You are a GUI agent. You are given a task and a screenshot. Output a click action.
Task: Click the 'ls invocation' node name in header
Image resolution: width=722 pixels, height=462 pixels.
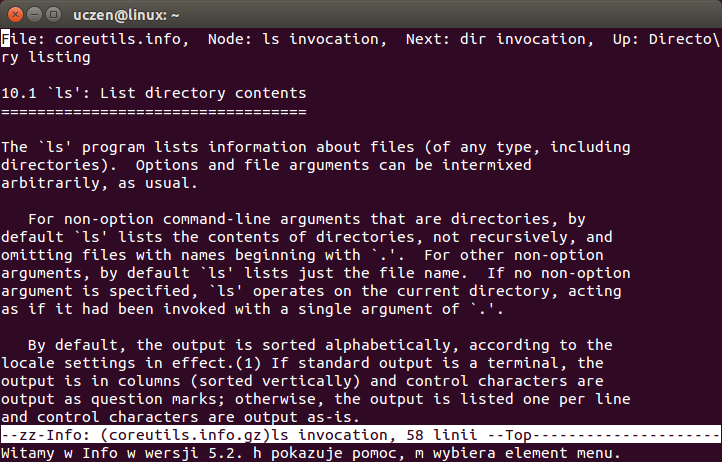[x=320, y=39]
